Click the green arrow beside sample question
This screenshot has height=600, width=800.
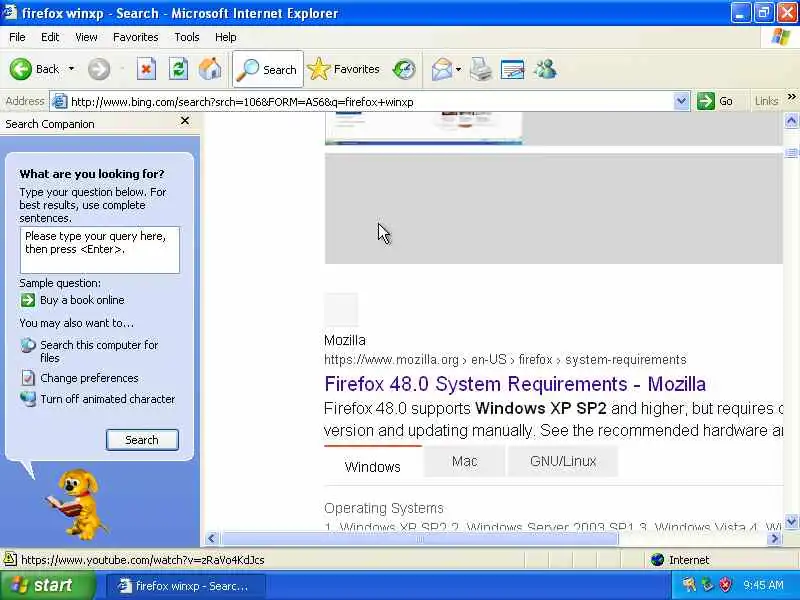pyautogui.click(x=28, y=300)
